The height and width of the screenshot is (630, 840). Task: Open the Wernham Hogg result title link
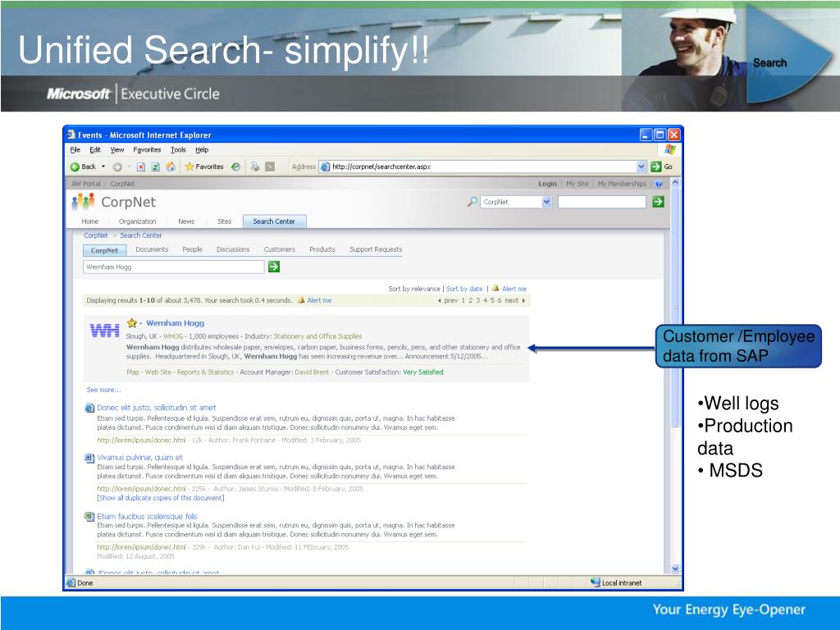176,323
